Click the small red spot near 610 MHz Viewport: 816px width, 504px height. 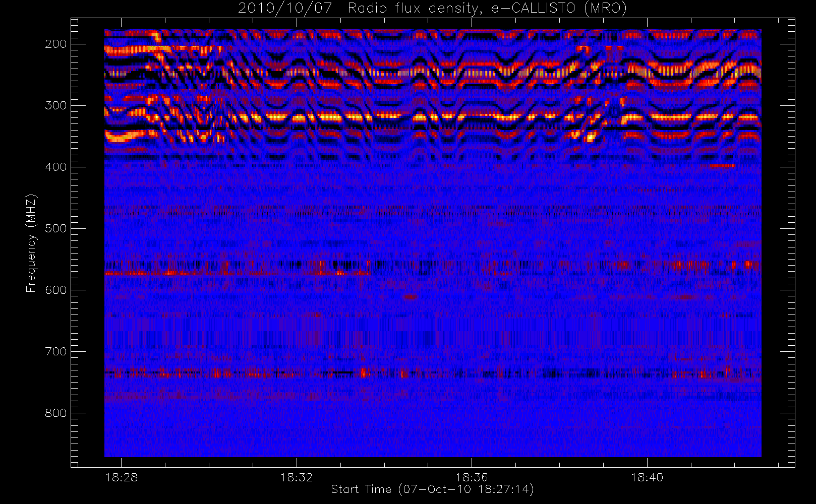click(x=410, y=297)
